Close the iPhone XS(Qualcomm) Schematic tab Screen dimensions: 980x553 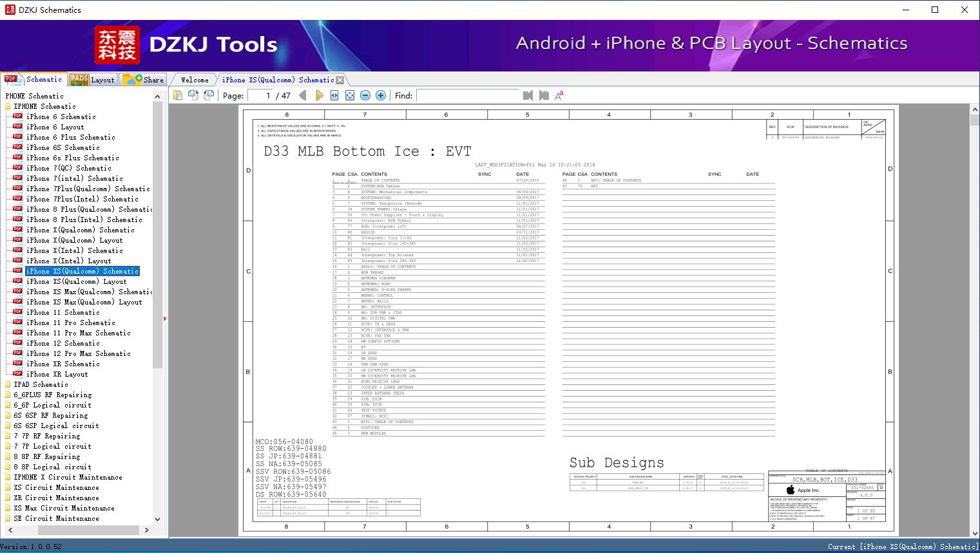click(340, 80)
